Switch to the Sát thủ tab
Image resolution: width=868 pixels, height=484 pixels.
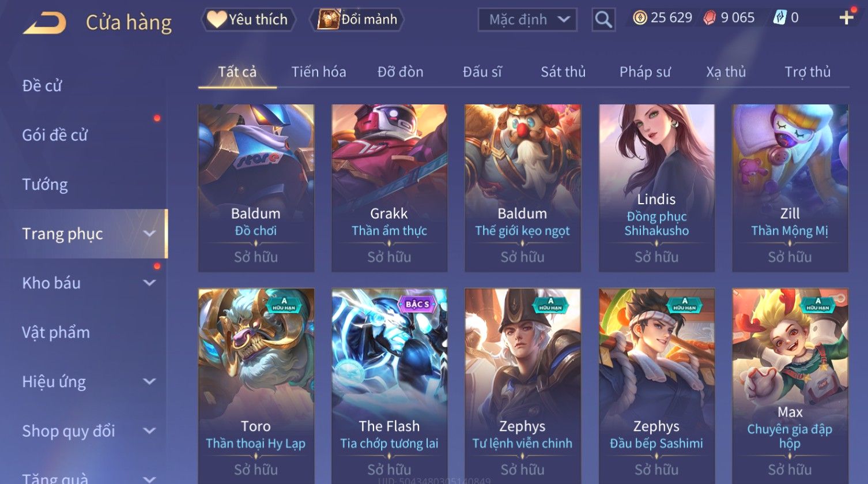tap(563, 72)
